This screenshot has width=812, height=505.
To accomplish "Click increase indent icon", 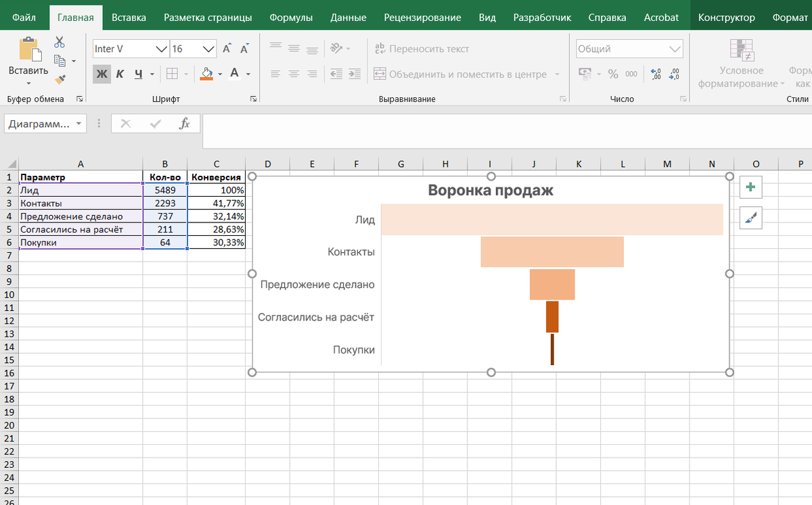I will click(x=355, y=74).
